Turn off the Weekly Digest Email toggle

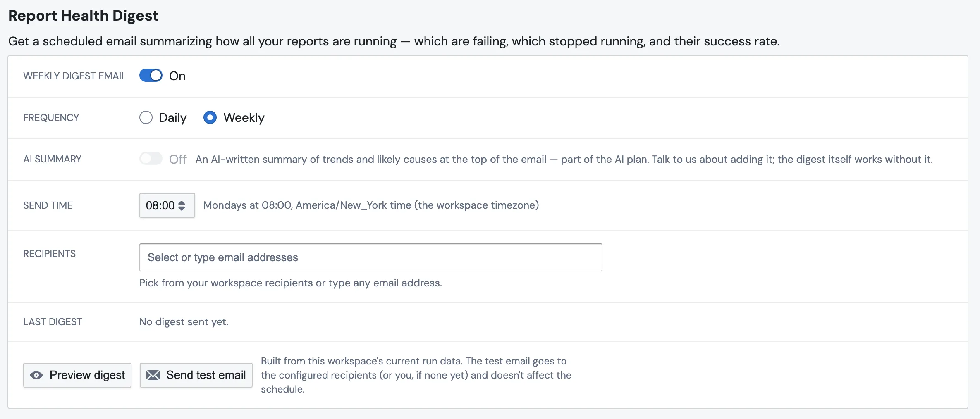pos(151,76)
